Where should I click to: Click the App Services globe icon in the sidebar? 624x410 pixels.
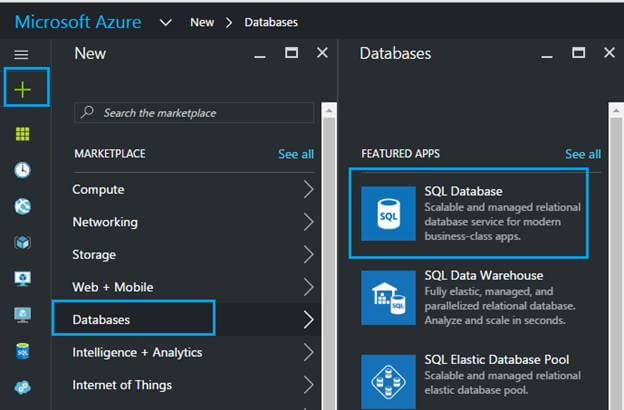pos(22,206)
